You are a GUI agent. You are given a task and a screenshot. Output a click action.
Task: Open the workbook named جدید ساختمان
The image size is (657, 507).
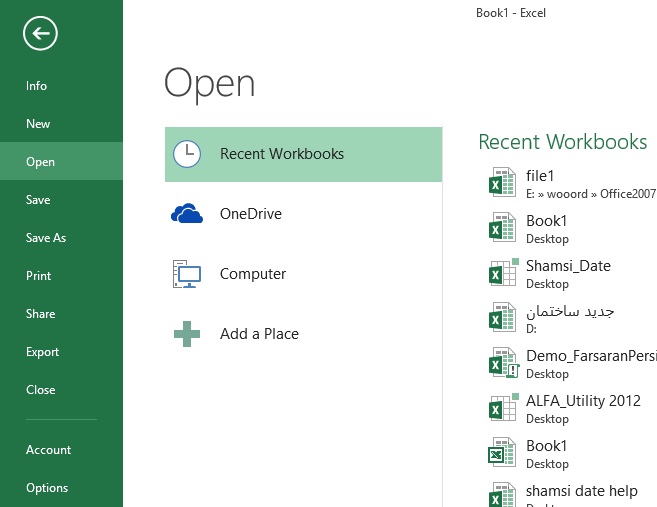[570, 311]
